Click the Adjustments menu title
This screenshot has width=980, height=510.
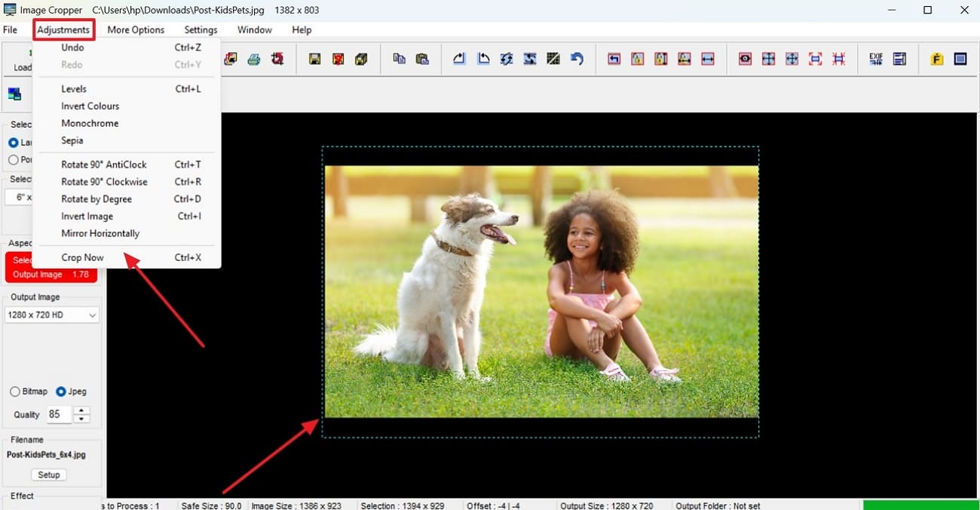coord(64,29)
